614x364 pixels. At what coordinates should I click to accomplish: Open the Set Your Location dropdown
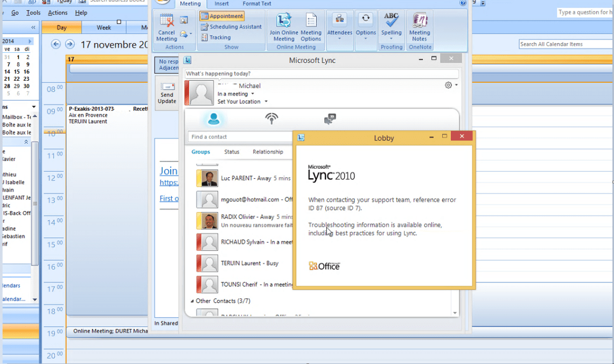pos(242,102)
